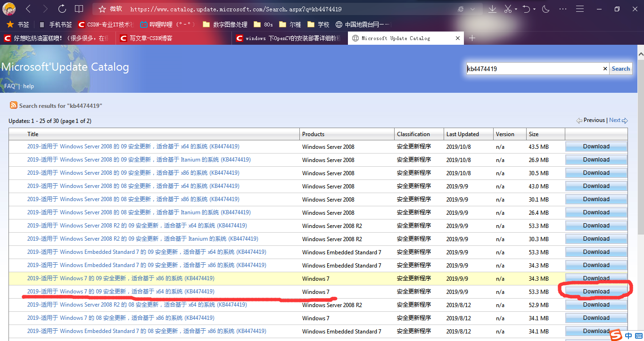Bookmark this page with the star icon
Screen dimensions: 644x341
point(102,9)
